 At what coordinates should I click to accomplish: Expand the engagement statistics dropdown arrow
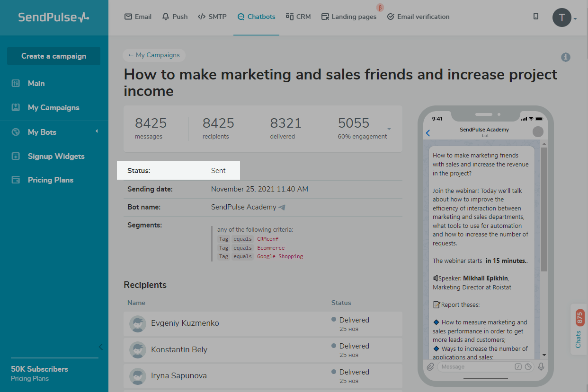(x=389, y=129)
